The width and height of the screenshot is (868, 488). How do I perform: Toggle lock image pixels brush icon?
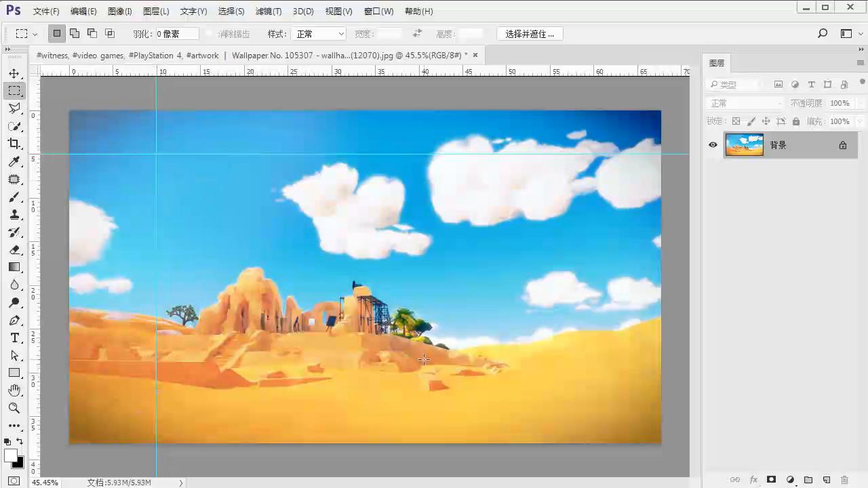pyautogui.click(x=751, y=121)
